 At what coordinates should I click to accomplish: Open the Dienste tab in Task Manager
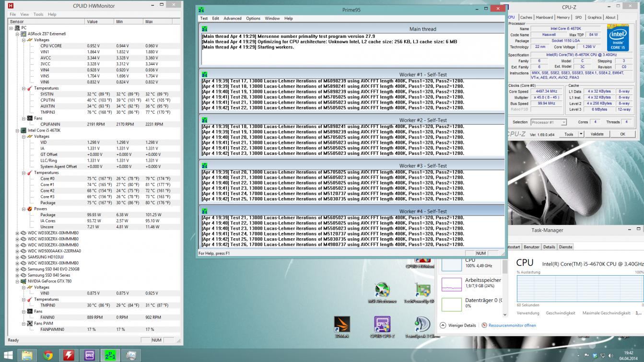(x=566, y=247)
